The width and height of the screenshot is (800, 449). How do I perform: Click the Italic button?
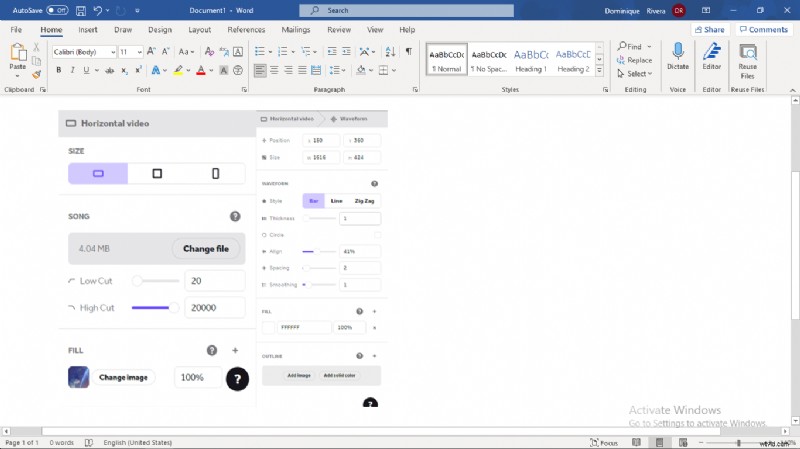(72, 70)
